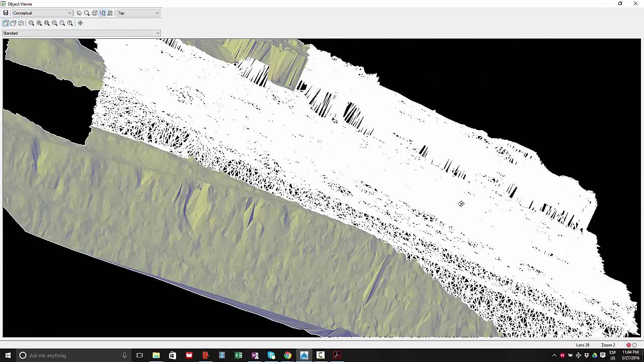
Task: Click the set view icon before Top dropdown
Action: 110,13
